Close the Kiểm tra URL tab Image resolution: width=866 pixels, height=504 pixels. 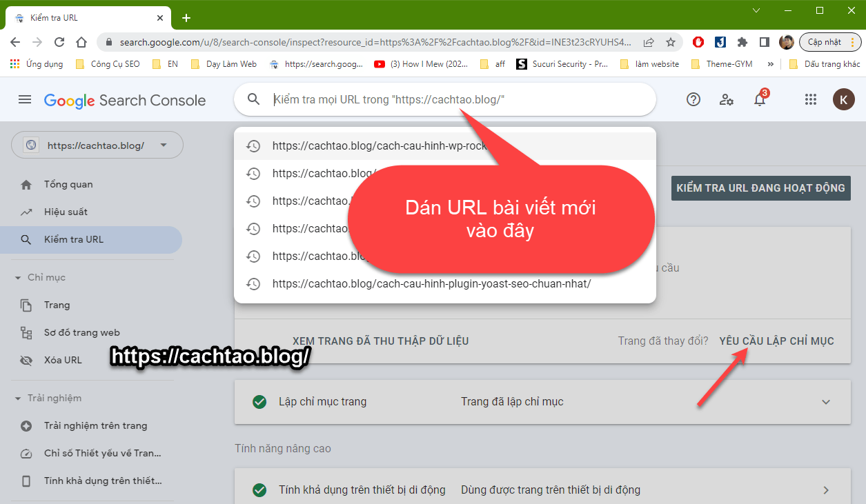pyautogui.click(x=159, y=18)
